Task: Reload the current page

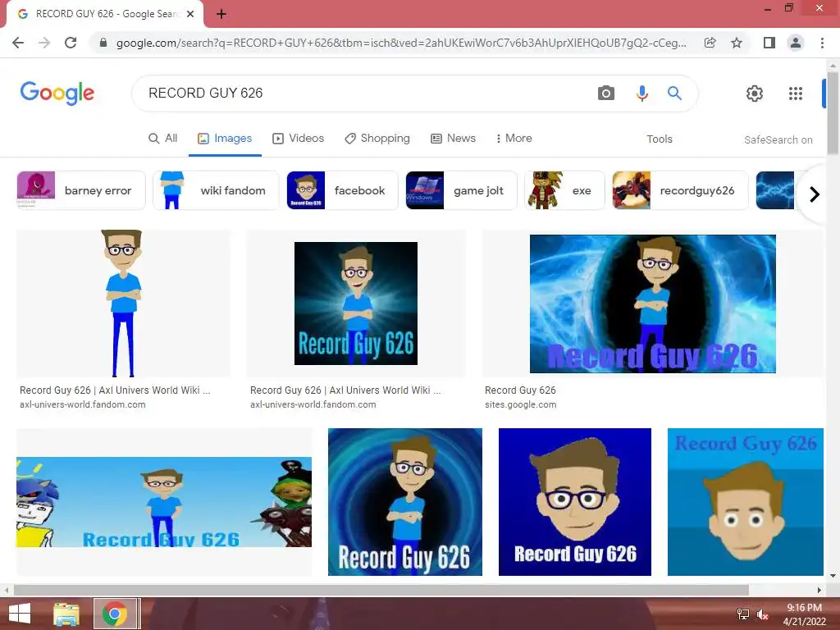Action: pyautogui.click(x=71, y=43)
